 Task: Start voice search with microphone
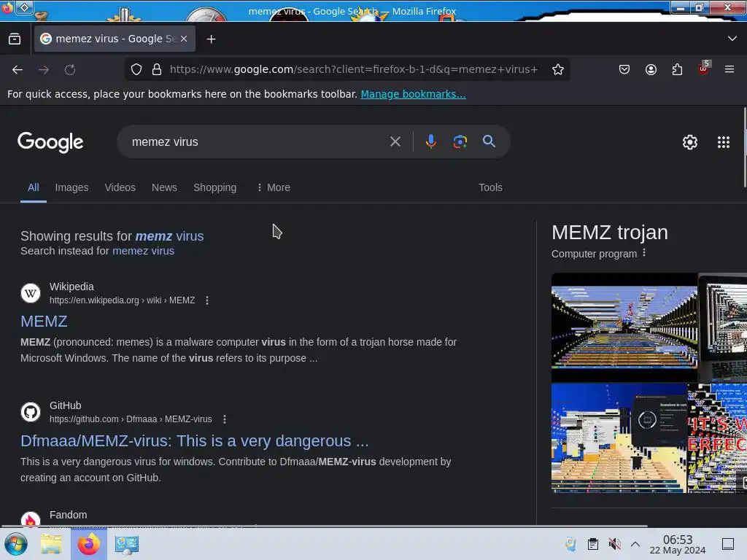pos(430,141)
